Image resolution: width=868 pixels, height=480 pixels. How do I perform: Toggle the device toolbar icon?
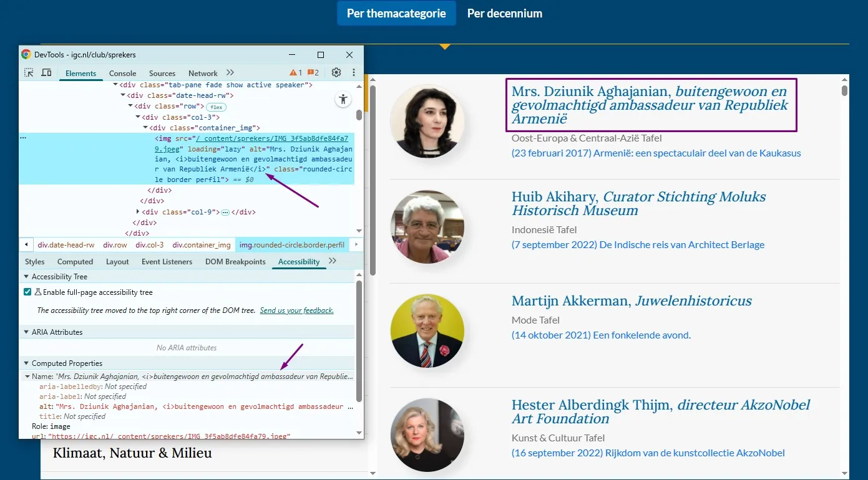46,73
